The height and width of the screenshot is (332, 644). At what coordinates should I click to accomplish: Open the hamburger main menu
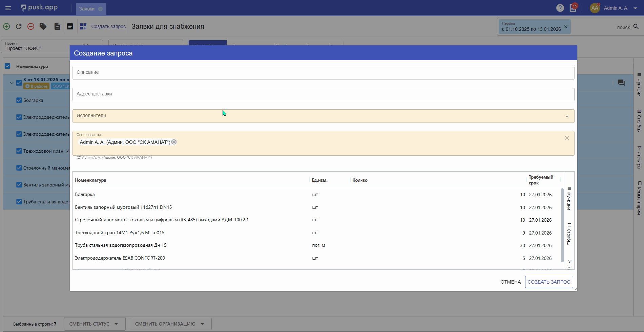(x=8, y=8)
